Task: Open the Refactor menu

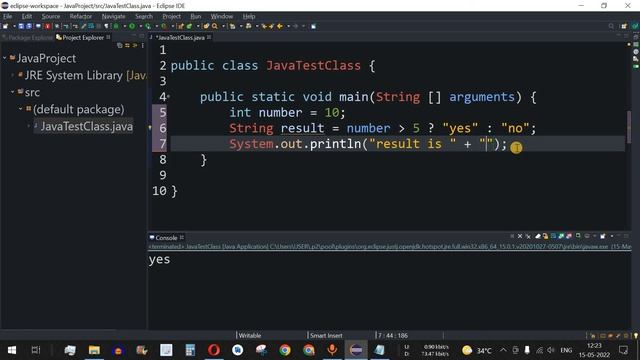Action: point(80,16)
